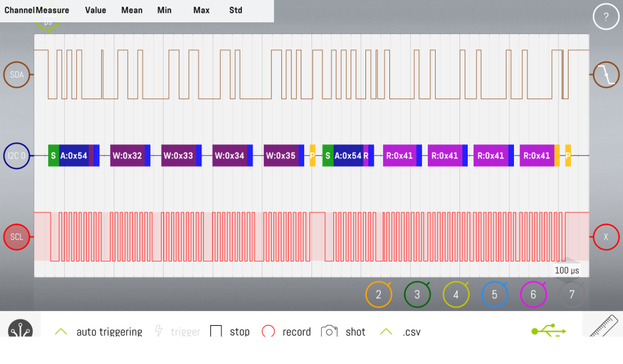The height and width of the screenshot is (364, 623).
Task: Toggle the record circle button
Action: click(268, 331)
